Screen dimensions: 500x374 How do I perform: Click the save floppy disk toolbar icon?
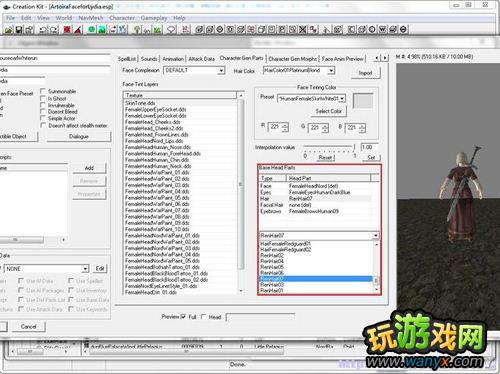pos(19,30)
